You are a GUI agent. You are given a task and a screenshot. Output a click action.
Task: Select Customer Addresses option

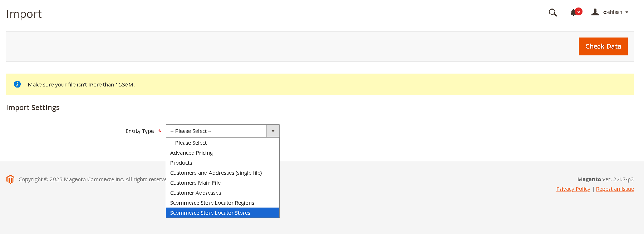(x=196, y=193)
